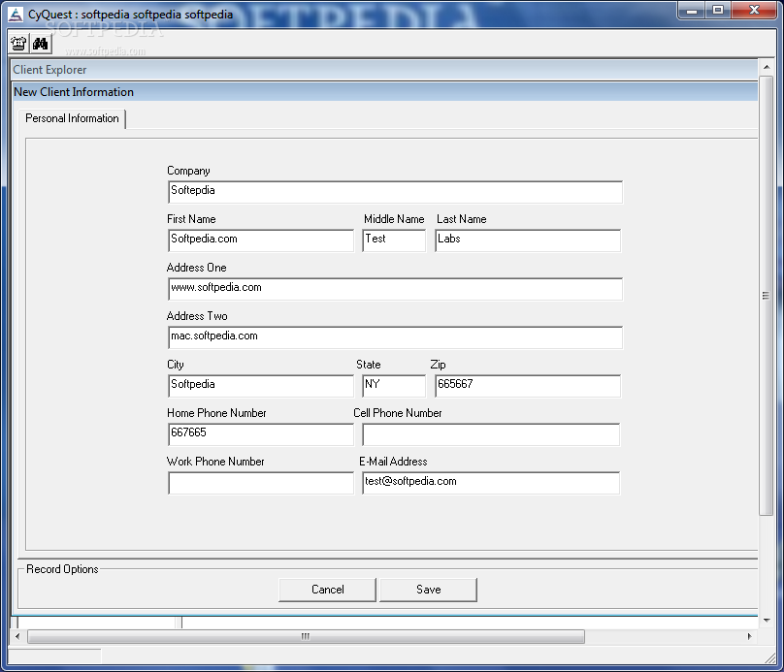This screenshot has width=784, height=672.
Task: Click the horizontal scrollbar left arrow
Action: click(x=17, y=636)
